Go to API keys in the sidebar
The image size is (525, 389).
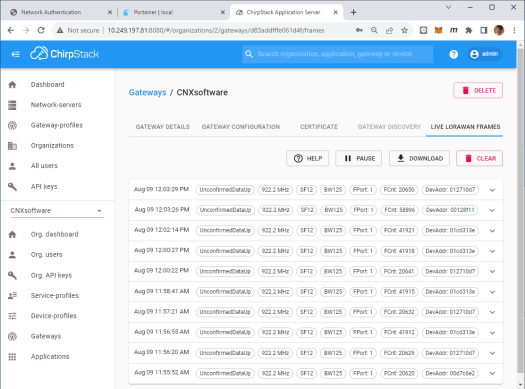(x=44, y=186)
